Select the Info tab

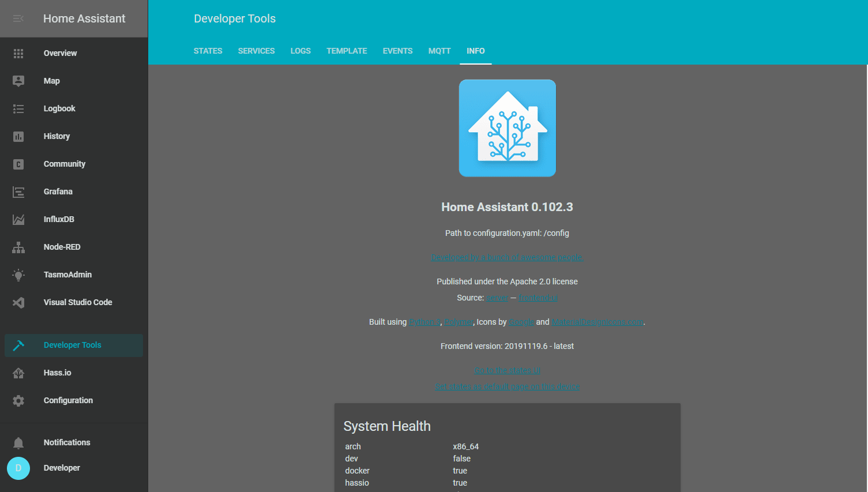click(x=476, y=51)
